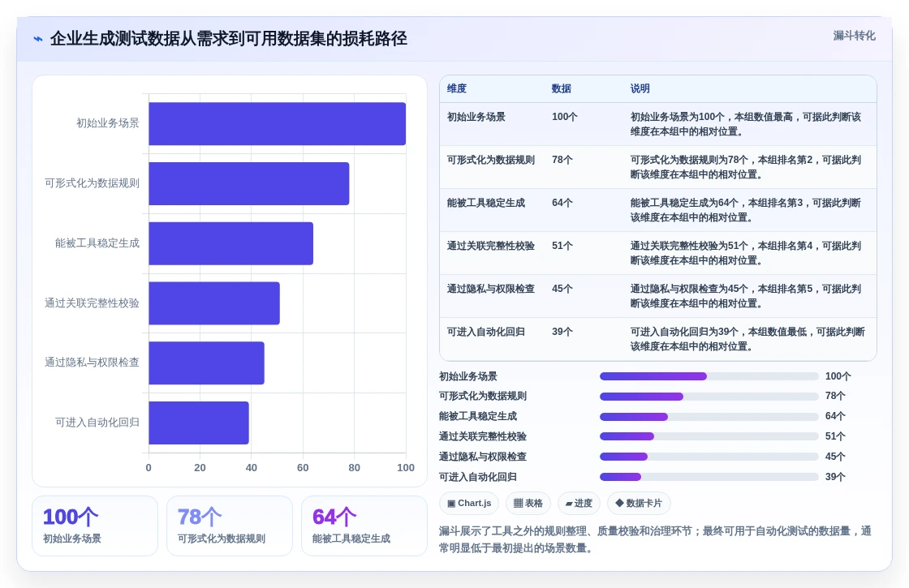The height and width of the screenshot is (588, 909).
Task: Click the 初始业务场景 bar in the chart
Action: pos(277,123)
